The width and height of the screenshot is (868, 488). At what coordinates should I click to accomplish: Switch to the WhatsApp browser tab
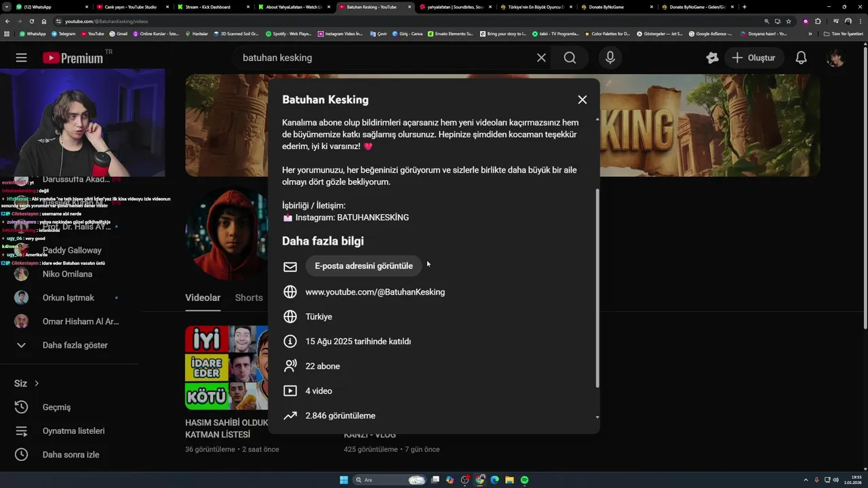click(x=47, y=7)
